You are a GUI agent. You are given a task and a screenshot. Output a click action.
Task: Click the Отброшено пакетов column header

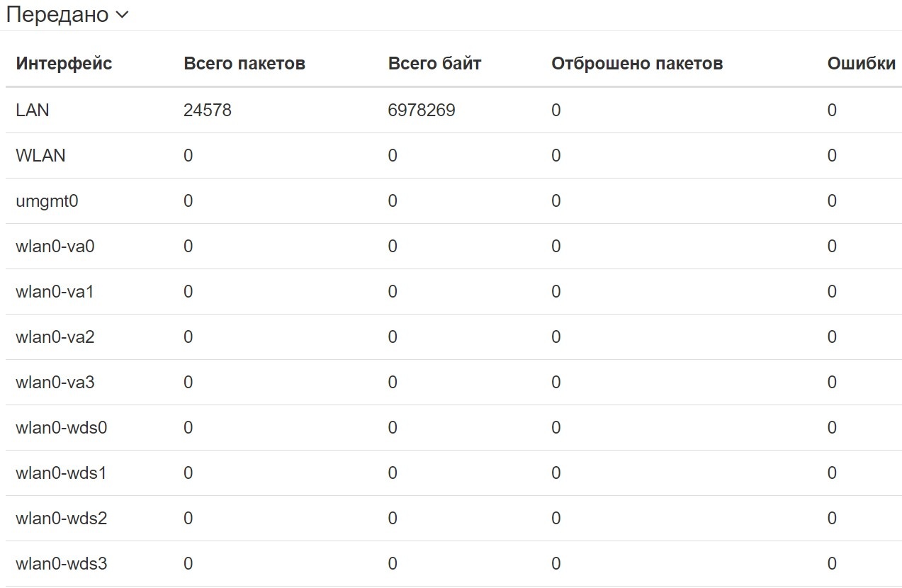(637, 64)
